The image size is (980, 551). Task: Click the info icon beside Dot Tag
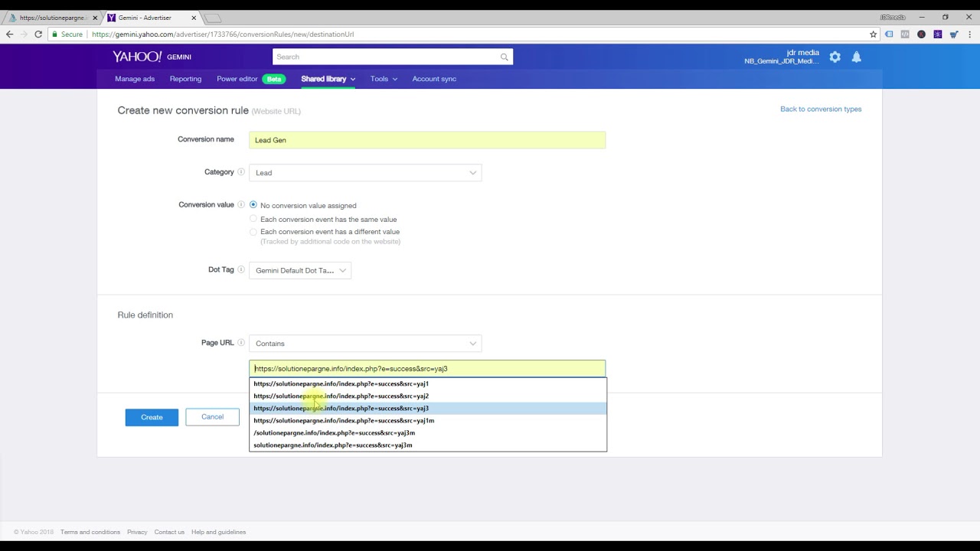(240, 270)
